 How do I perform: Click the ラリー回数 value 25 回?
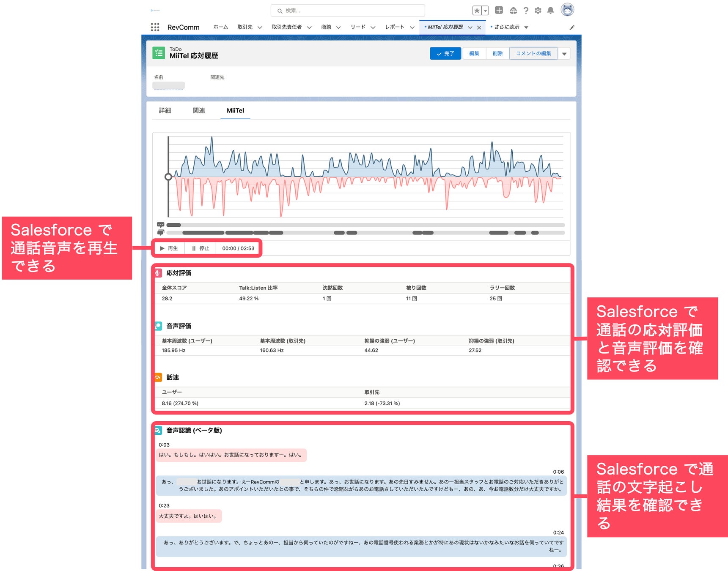coord(496,299)
